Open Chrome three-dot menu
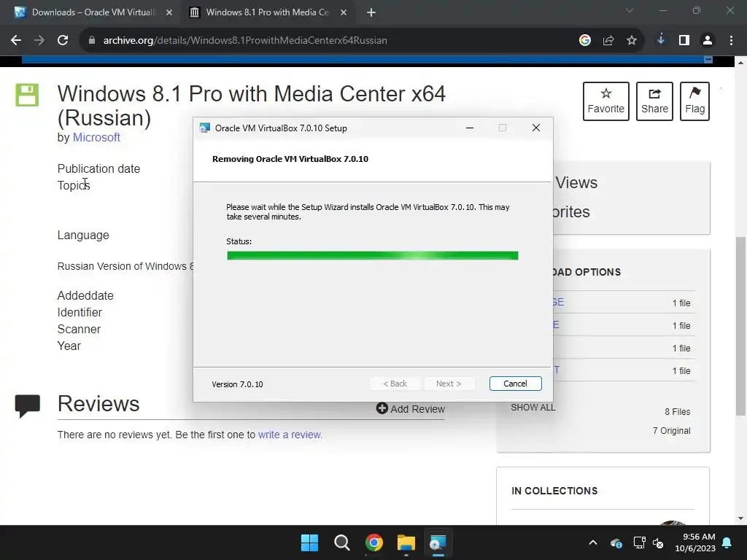747x560 pixels. point(731,41)
